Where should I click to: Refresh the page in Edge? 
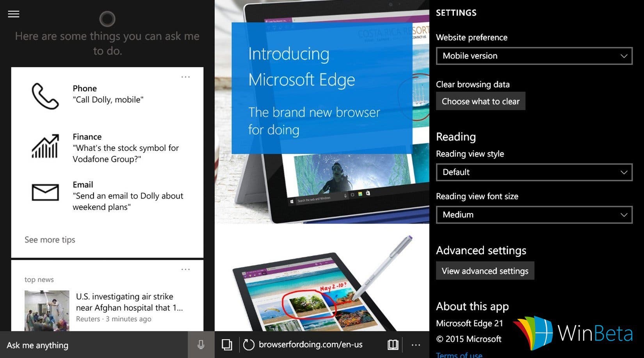pyautogui.click(x=249, y=345)
